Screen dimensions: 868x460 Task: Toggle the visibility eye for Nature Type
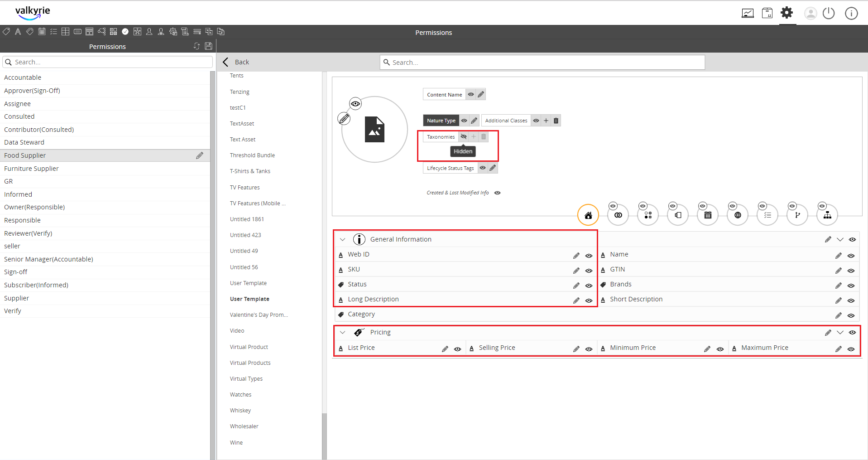(x=464, y=121)
